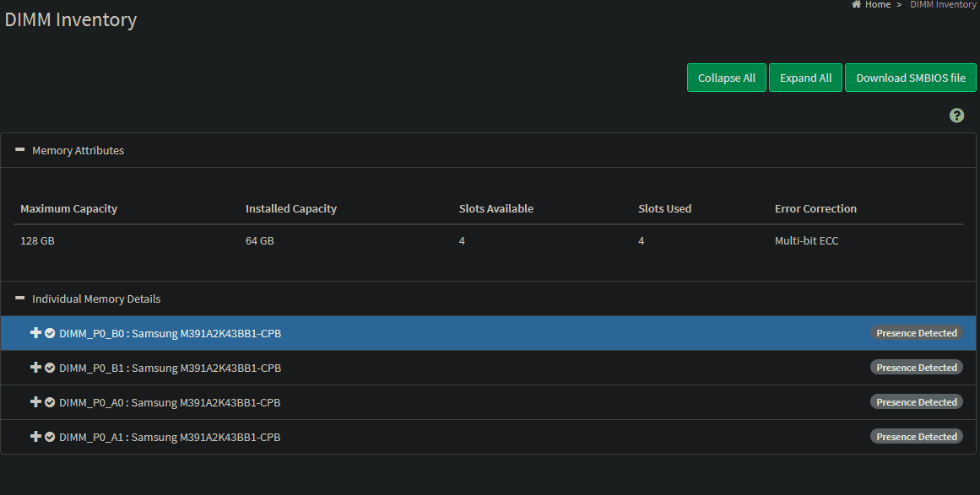Image resolution: width=980 pixels, height=495 pixels.
Task: Click the help question mark icon
Action: tap(956, 116)
